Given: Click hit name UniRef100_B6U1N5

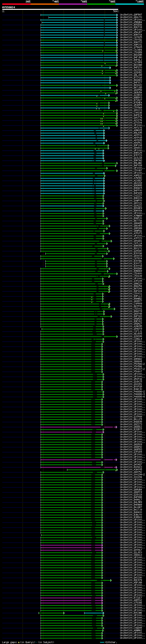Looking at the screenshot, I should click(131, 55).
